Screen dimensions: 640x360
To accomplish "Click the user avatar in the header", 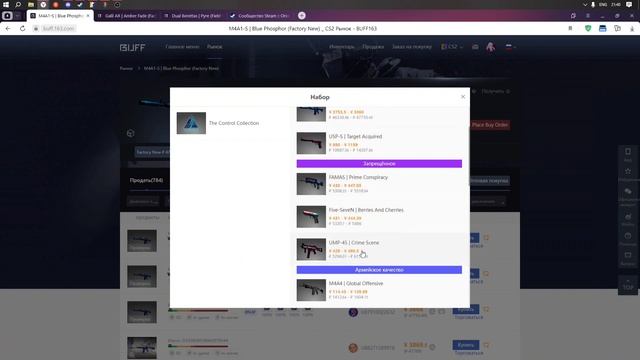I will [x=491, y=47].
